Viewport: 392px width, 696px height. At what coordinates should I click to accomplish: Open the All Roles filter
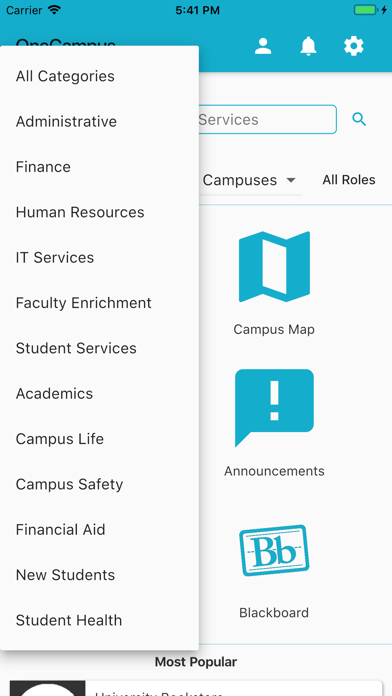click(349, 180)
